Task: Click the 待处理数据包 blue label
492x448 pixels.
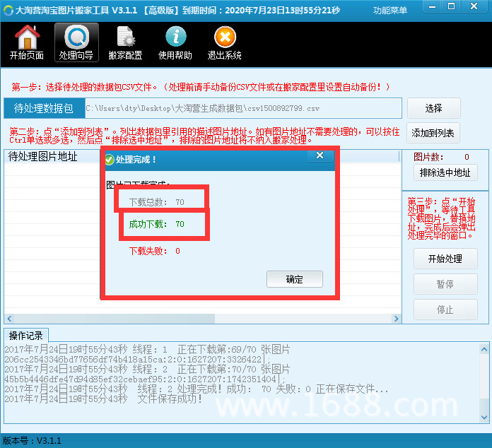Action: 45,108
